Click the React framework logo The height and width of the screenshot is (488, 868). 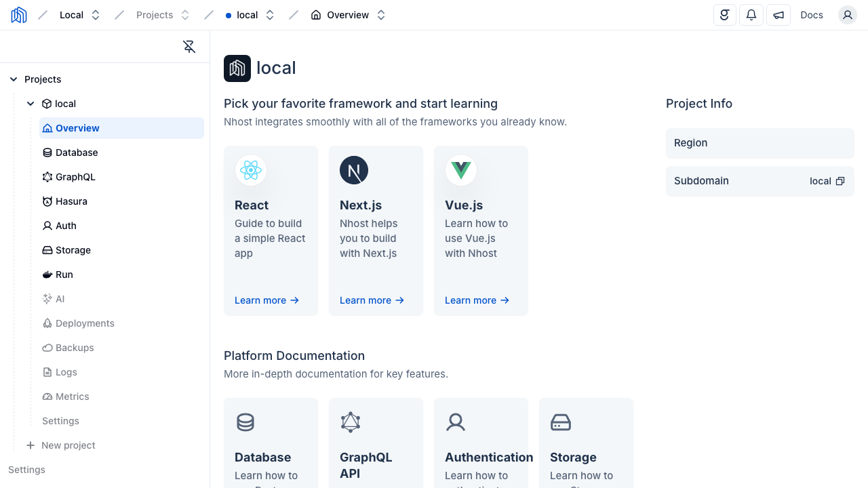click(x=251, y=170)
